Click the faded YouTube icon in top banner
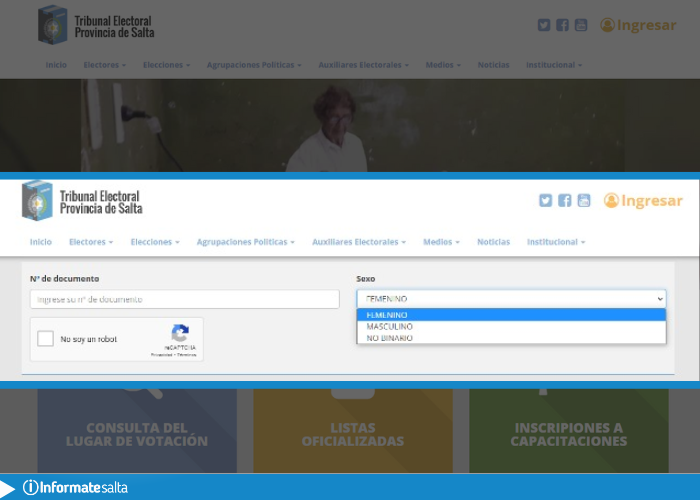Screen dimensions: 700x500 click(582, 25)
